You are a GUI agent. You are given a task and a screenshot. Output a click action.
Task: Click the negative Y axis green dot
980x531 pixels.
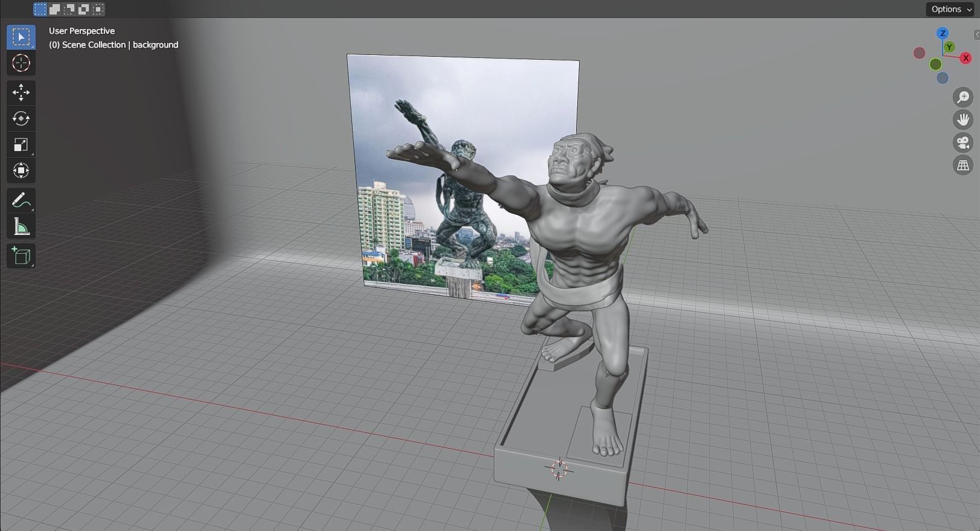[935, 64]
